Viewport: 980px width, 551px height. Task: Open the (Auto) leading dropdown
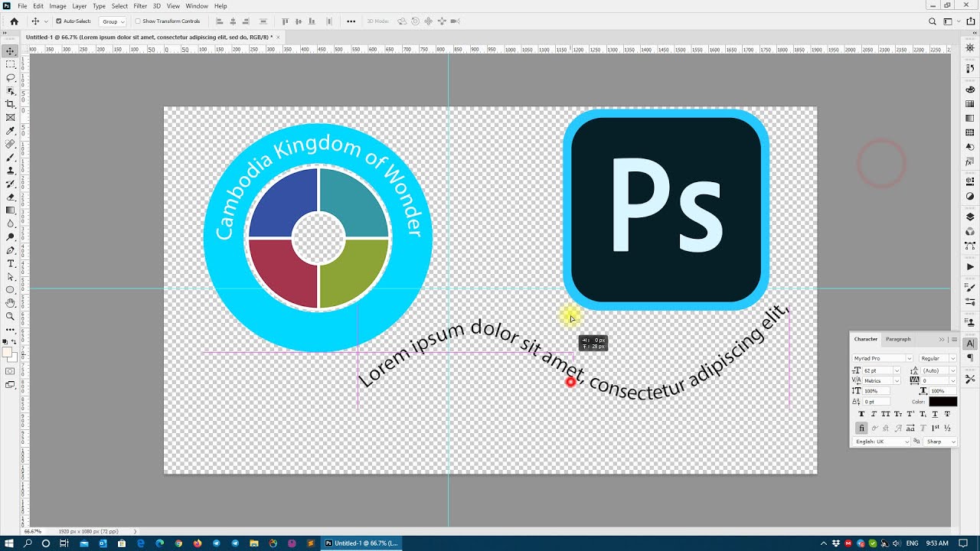(953, 370)
